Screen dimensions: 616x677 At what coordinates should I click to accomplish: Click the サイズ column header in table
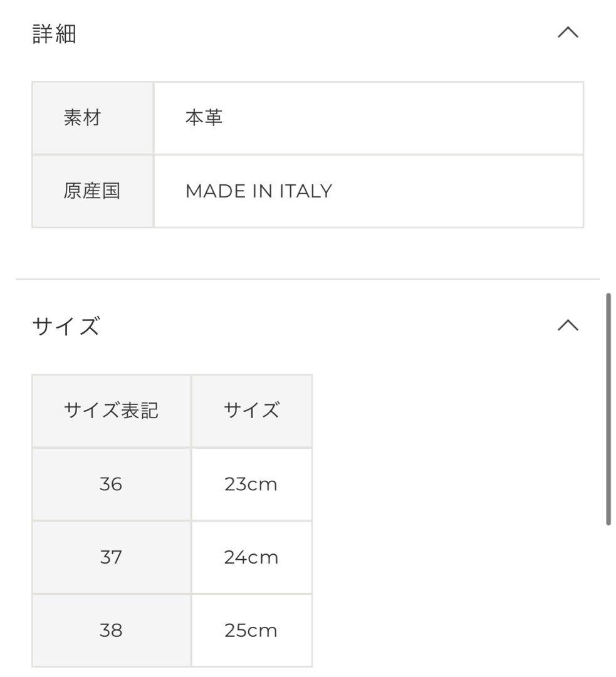(251, 411)
